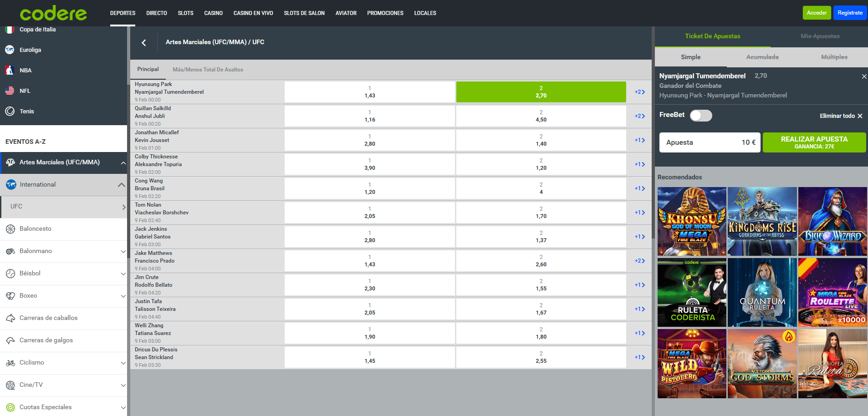
Task: Open the DEPORTES menu
Action: point(123,13)
